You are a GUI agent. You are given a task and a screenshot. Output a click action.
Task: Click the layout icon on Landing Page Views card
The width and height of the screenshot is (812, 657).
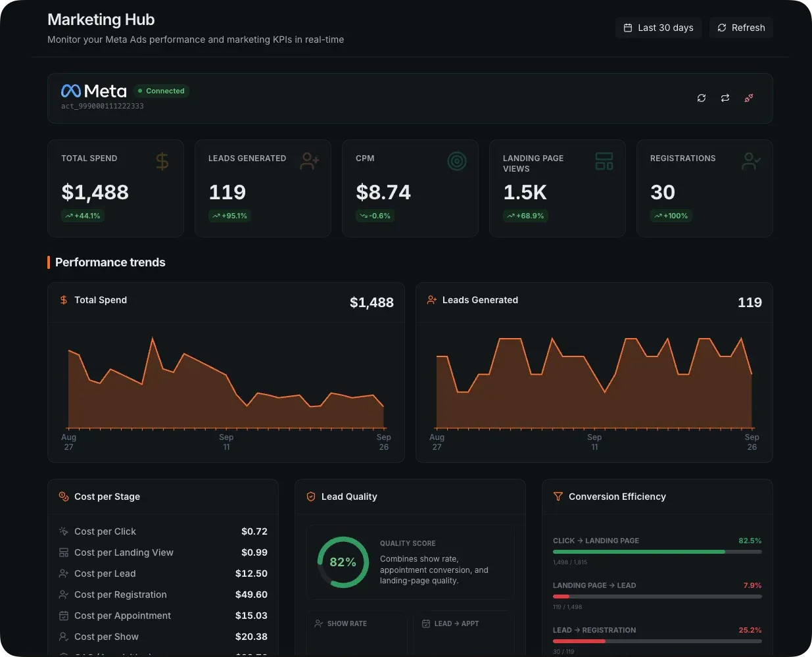(604, 161)
